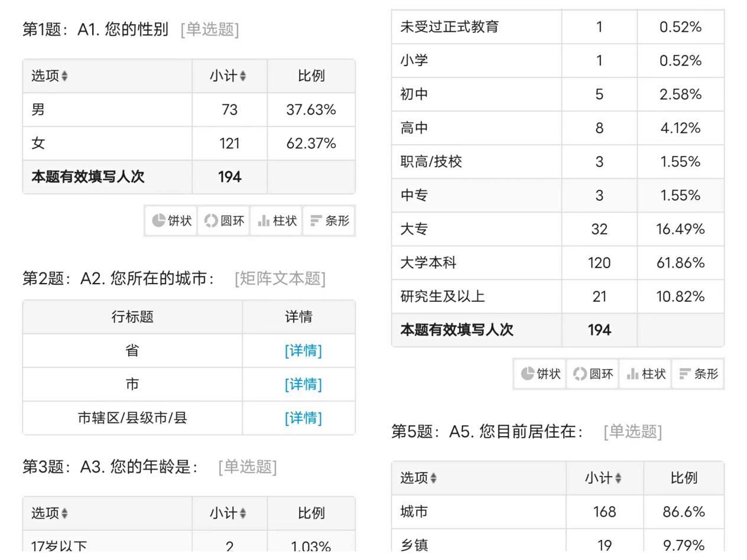Screen dimensions: 747x560
Task: Sort residence table (第5题) by 选项
Action: (418, 478)
